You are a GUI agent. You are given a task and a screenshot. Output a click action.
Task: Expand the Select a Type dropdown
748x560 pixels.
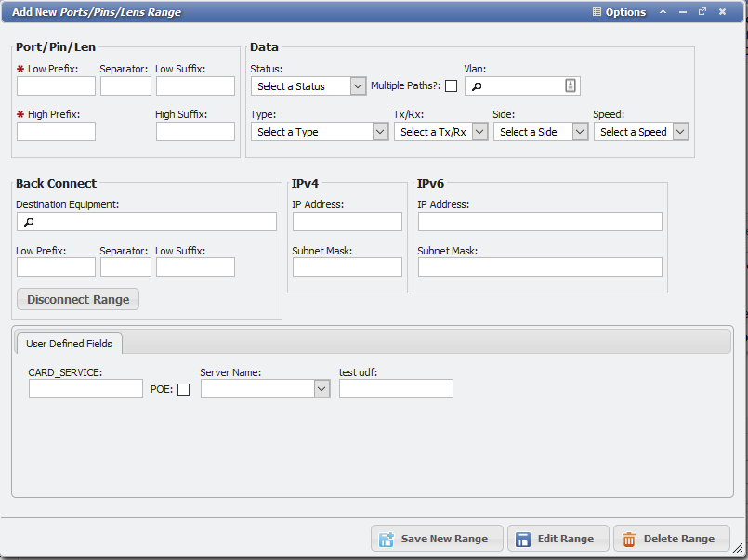[x=381, y=131]
